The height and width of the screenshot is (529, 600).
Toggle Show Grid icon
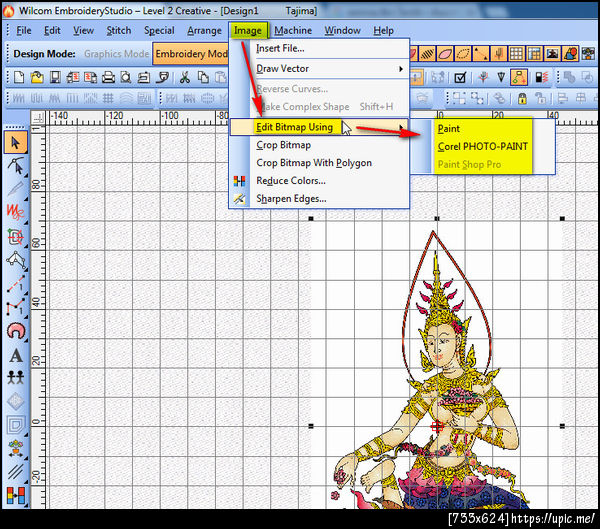pos(516,54)
